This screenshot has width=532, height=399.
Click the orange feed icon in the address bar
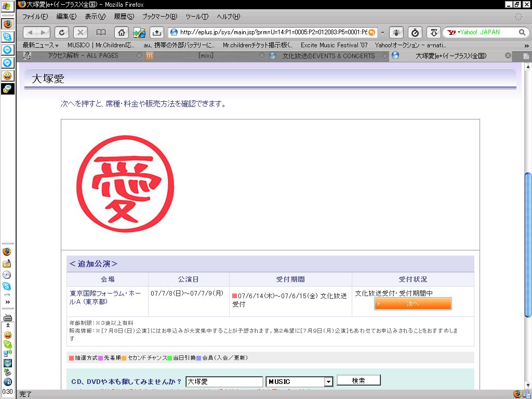372,33
